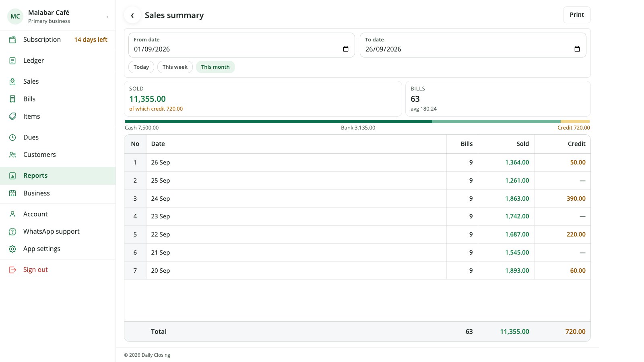Select the Today date range chip
644x362 pixels.
141,67
